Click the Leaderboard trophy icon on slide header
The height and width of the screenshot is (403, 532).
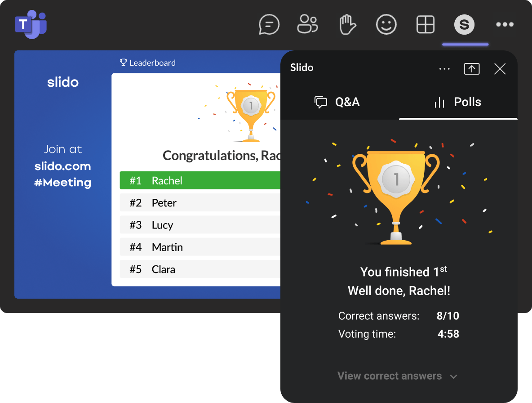tap(123, 63)
